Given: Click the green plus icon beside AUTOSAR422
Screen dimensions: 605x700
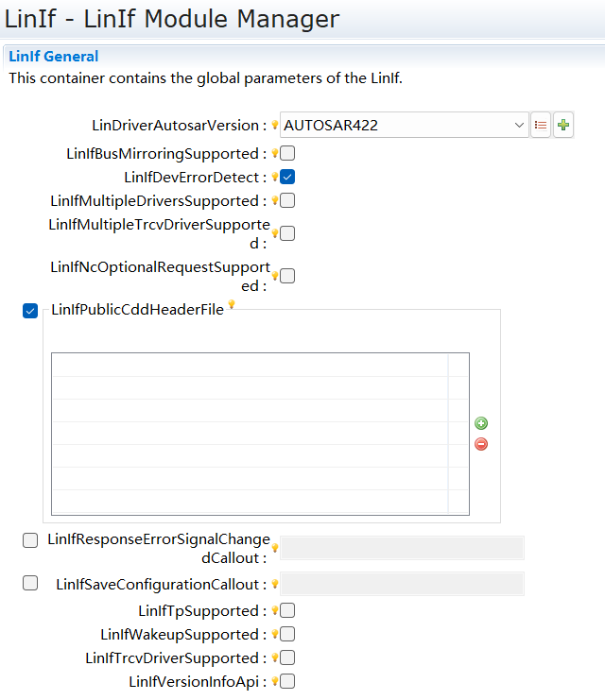Looking at the screenshot, I should coord(563,125).
